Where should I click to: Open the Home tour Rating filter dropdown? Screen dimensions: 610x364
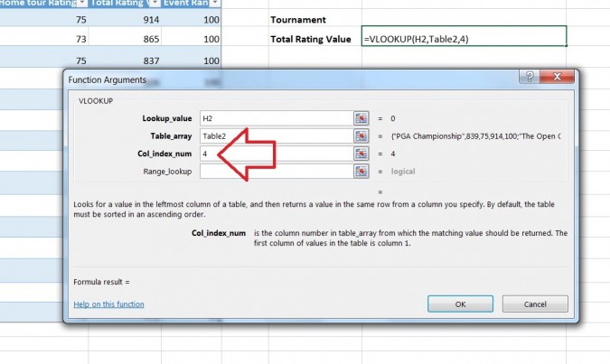(81, 3)
